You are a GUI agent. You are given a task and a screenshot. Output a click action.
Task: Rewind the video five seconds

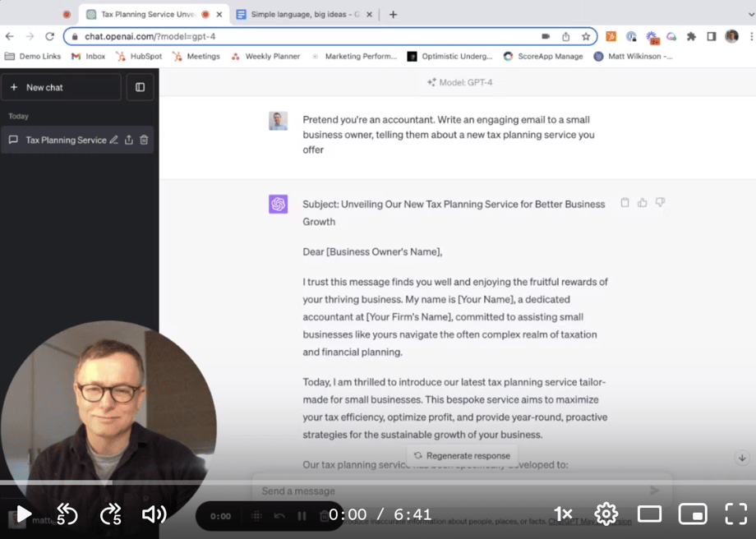tap(66, 515)
